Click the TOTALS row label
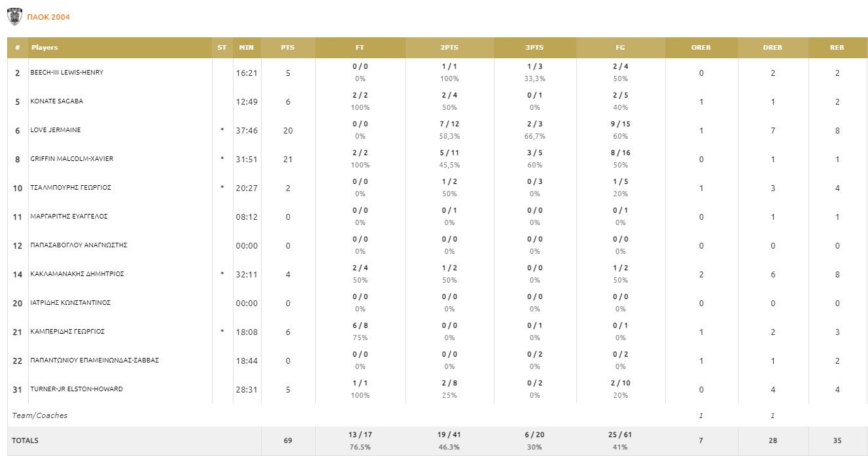Viewport: 868px width, 456px height. coord(25,441)
